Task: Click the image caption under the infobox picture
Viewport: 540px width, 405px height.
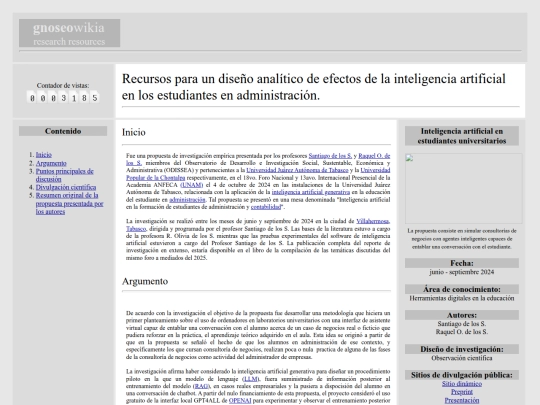Action: point(462,239)
